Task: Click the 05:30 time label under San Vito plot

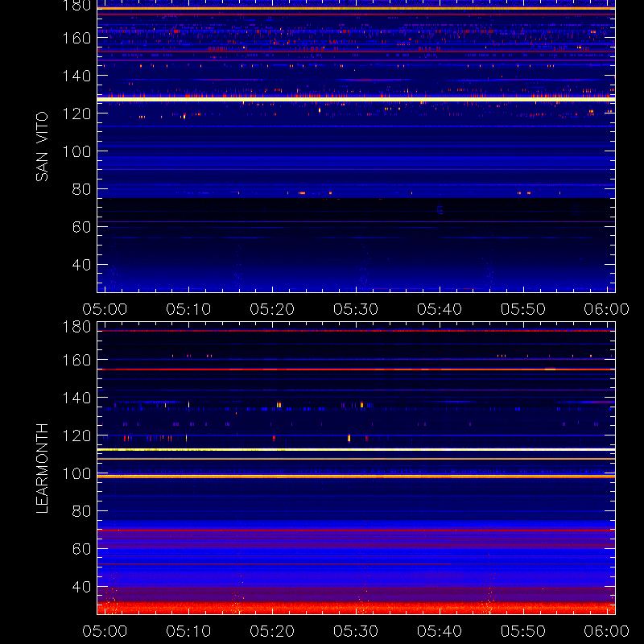Action: coord(356,309)
